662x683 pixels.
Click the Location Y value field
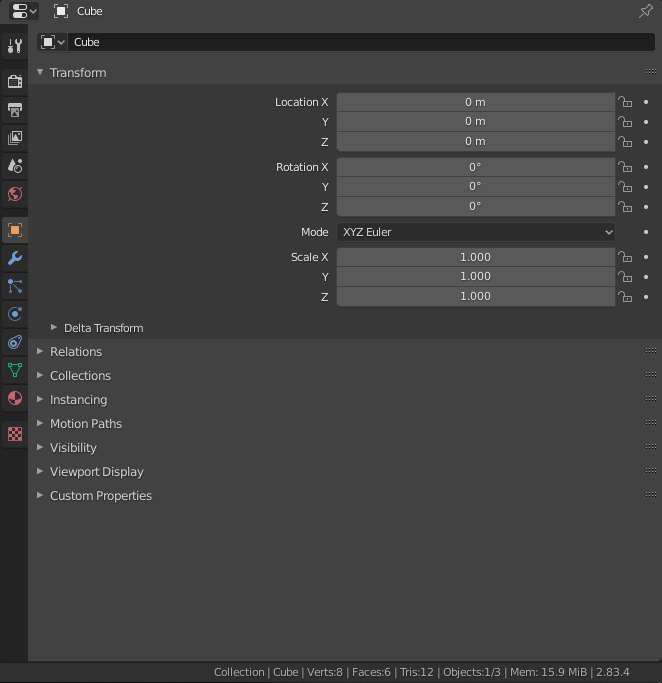click(x=476, y=122)
